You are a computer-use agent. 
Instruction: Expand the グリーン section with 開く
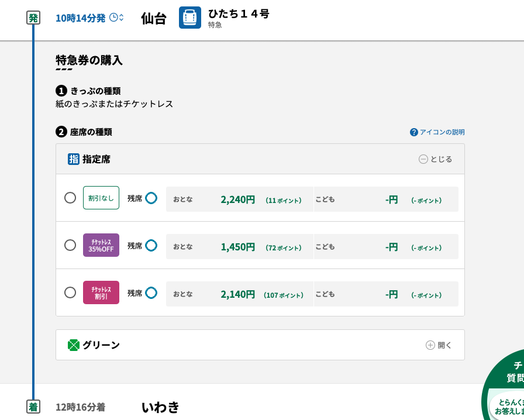point(439,345)
